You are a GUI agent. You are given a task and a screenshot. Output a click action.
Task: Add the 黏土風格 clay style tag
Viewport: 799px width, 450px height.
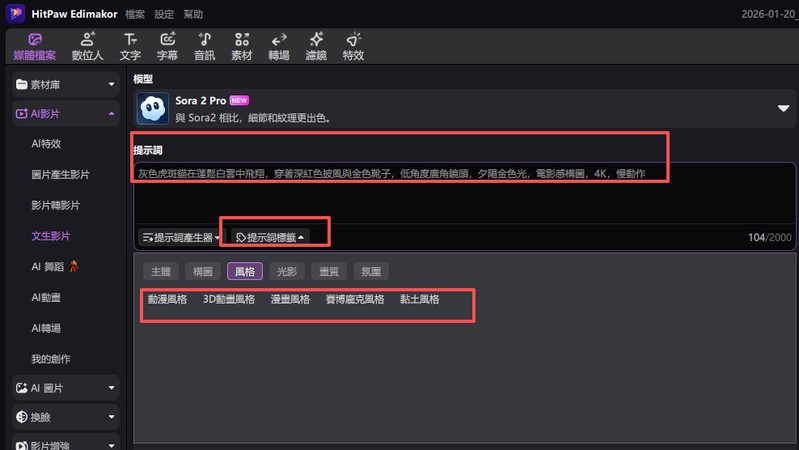pos(419,299)
